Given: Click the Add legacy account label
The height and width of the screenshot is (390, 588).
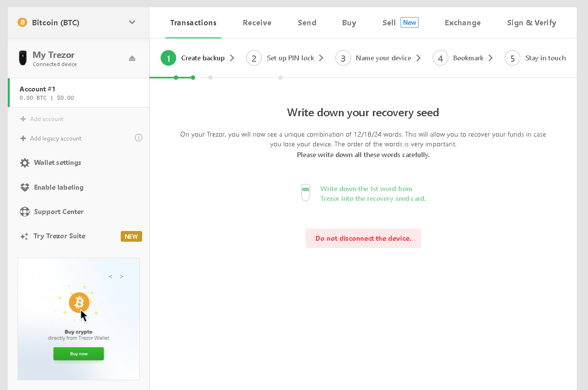Looking at the screenshot, I should click(x=56, y=139).
